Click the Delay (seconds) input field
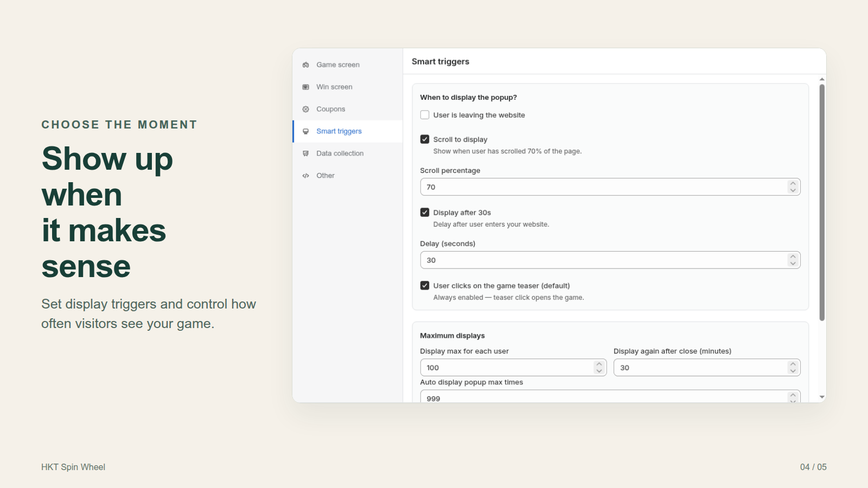 610,260
